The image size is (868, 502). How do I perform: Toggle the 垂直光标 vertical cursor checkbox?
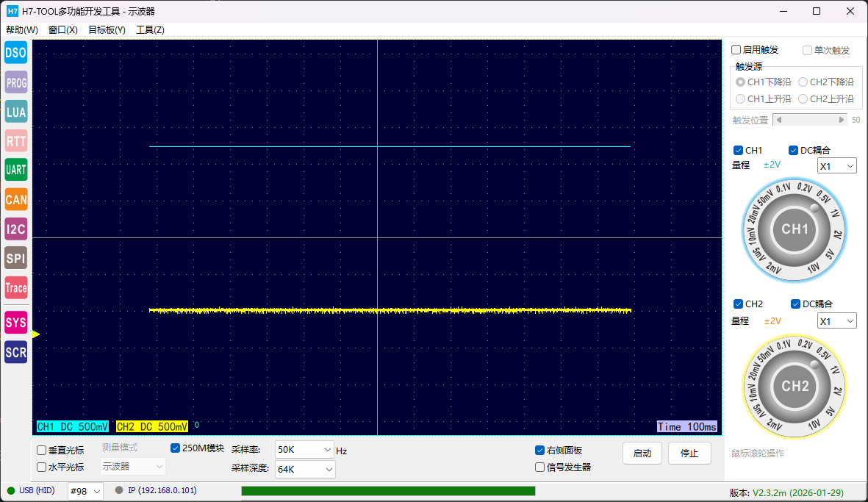pos(42,450)
